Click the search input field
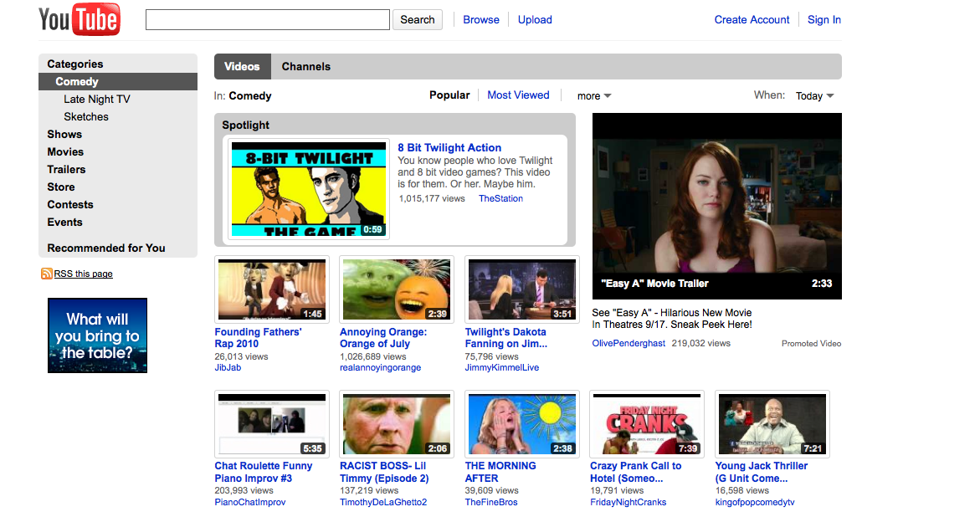980x517 pixels. coord(267,20)
